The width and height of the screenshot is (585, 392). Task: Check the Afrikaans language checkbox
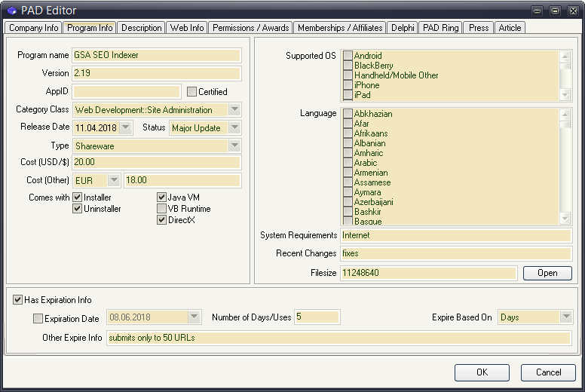(x=348, y=133)
